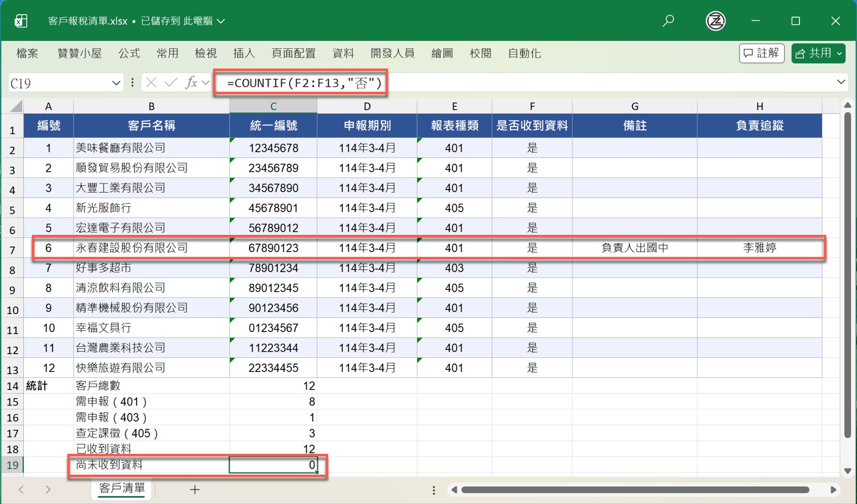The height and width of the screenshot is (504, 857).
Task: Switch to the 公式 tab
Action: [x=129, y=53]
